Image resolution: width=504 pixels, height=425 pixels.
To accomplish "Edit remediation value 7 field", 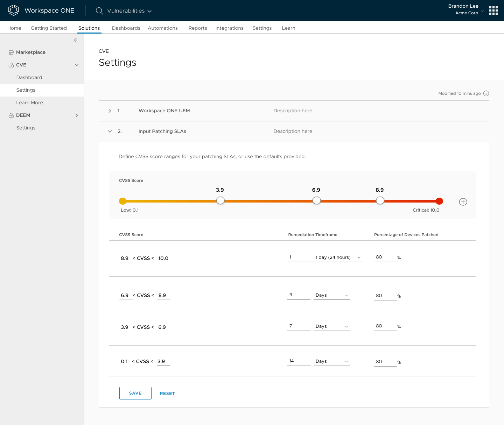I will 299,326.
